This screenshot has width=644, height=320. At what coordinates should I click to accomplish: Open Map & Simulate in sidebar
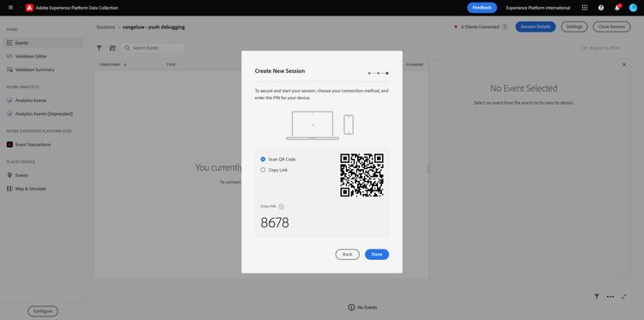43,189
